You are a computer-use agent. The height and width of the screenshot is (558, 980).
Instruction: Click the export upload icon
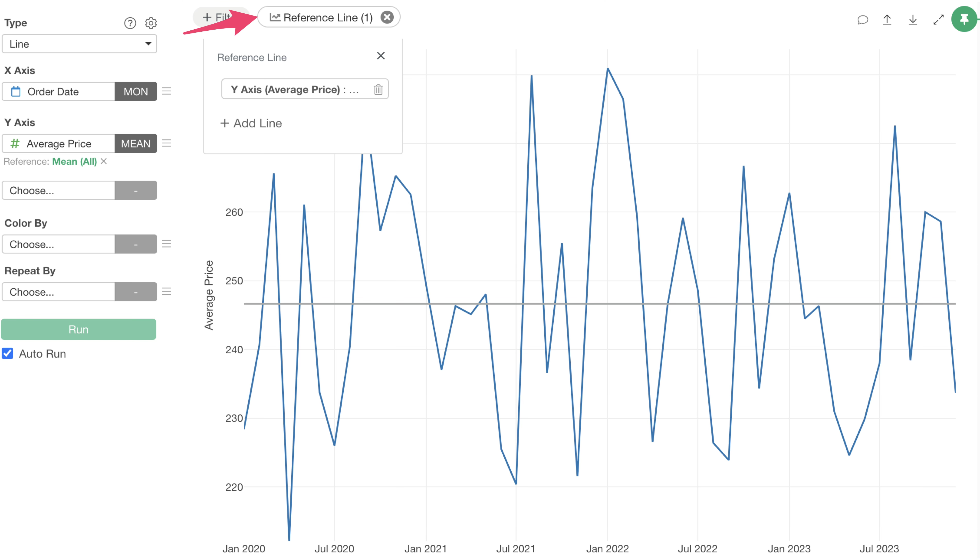887,20
